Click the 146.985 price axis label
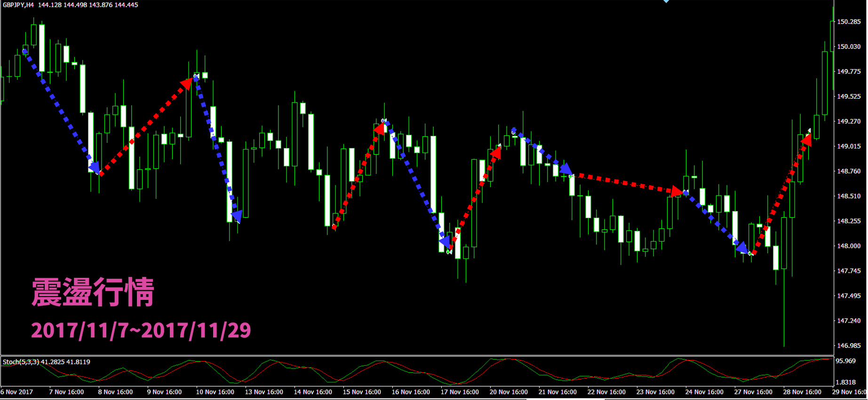The image size is (868, 400). [x=849, y=345]
